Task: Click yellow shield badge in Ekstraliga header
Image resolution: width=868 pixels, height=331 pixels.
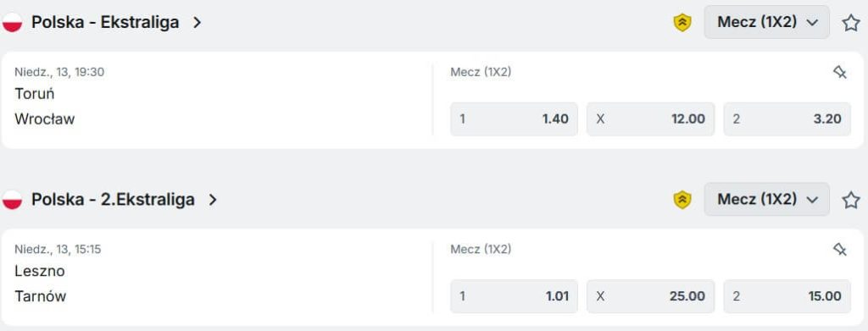Action: pos(682,23)
